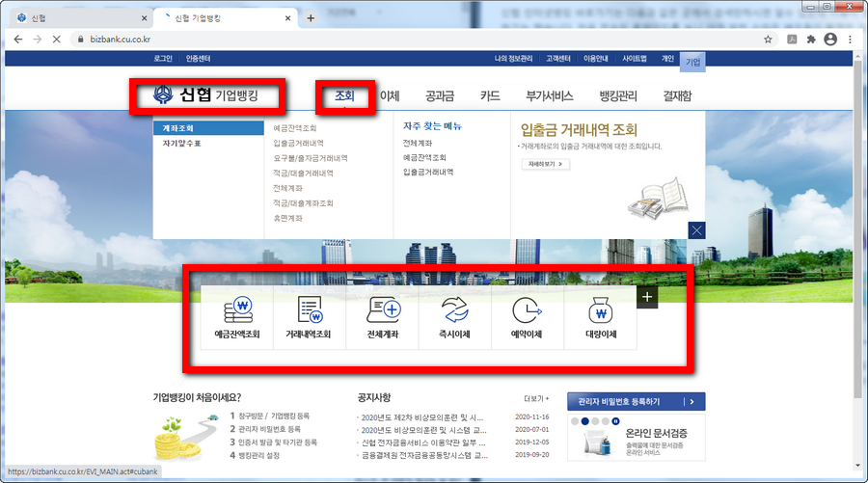Open the 대량이체 quick icon

point(601,317)
